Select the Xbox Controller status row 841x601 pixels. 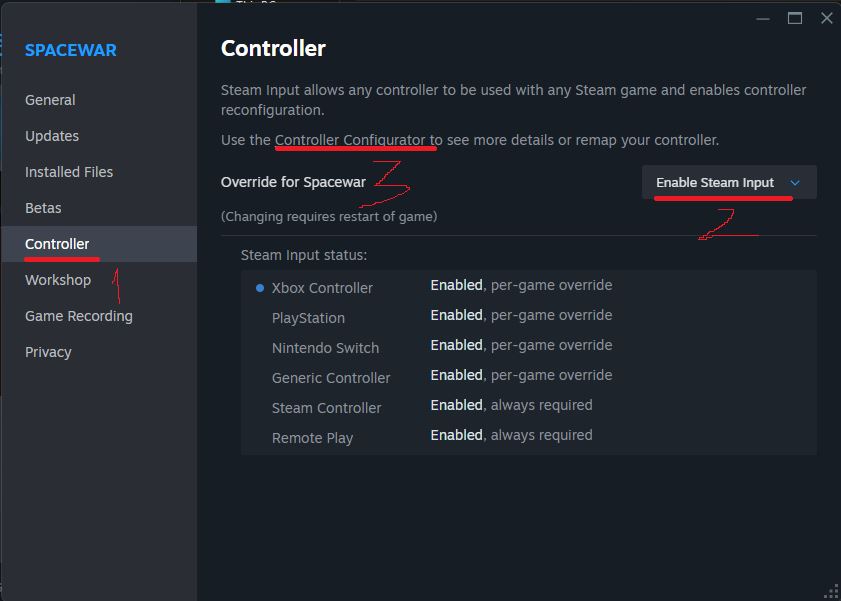(x=322, y=287)
